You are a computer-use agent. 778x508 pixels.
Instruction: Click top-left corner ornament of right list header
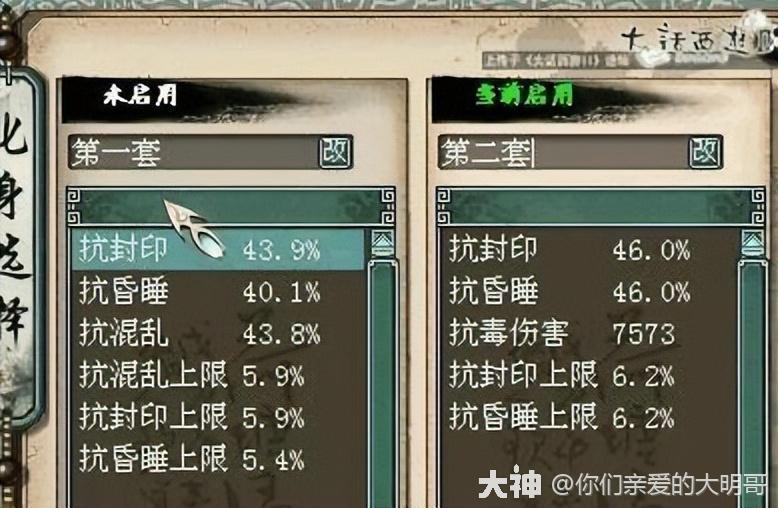(x=444, y=195)
